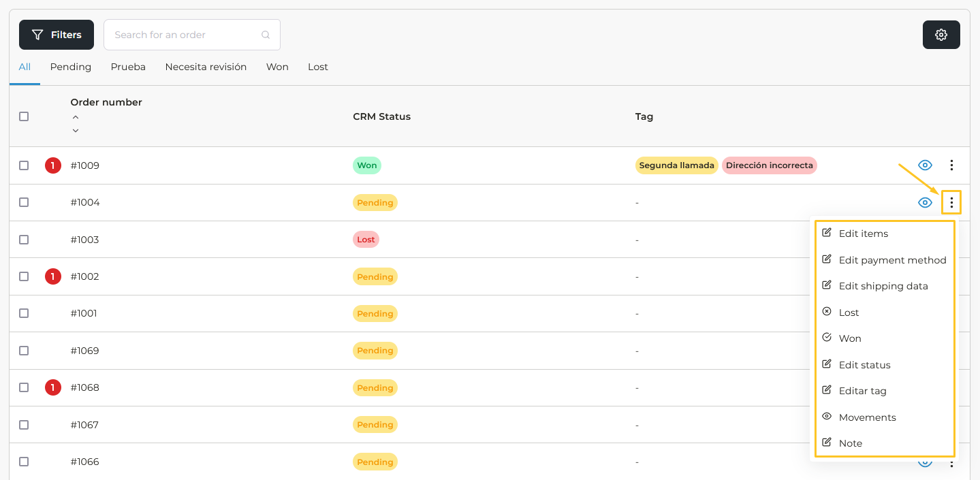This screenshot has height=480, width=980.
Task: Click the three-dot menu for order #1004
Action: pos(951,202)
